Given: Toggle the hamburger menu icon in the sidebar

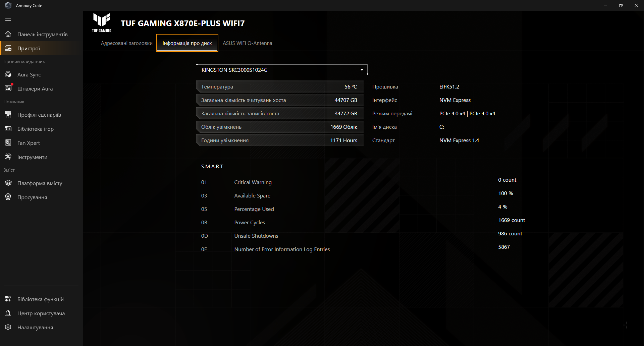Looking at the screenshot, I should coord(8,19).
